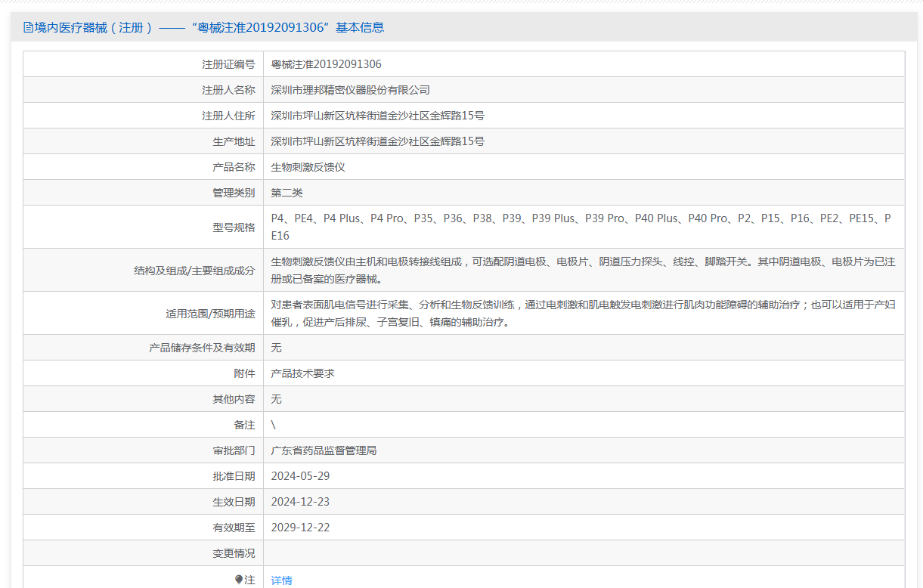
Task: Click the 有效期至 label
Action: (234, 528)
